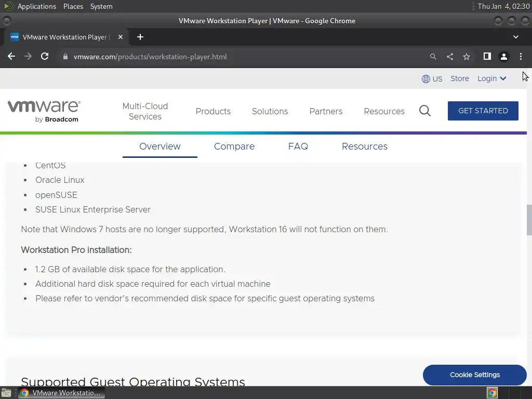Open Cookie Settings
Viewport: 532px width, 399px height.
click(x=475, y=375)
